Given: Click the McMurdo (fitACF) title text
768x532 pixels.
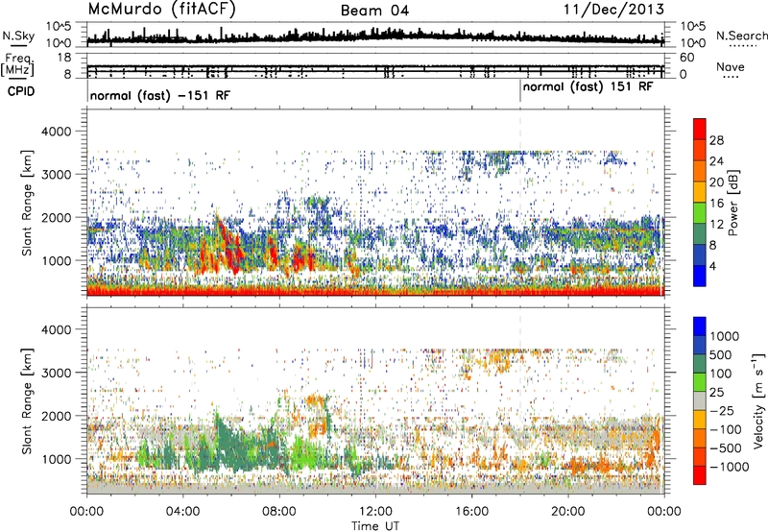Looking at the screenshot, I should [x=161, y=10].
